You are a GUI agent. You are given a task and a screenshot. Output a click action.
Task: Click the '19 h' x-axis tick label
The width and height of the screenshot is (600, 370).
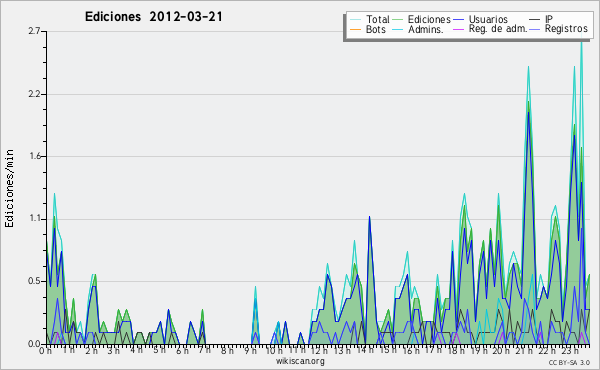coord(478,351)
